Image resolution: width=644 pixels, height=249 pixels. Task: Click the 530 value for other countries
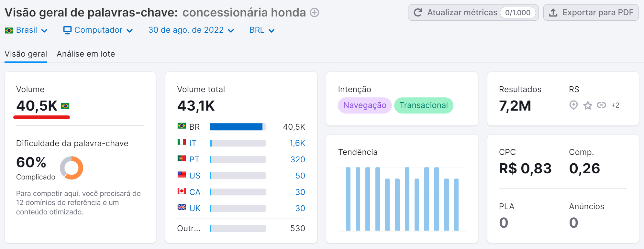(298, 228)
